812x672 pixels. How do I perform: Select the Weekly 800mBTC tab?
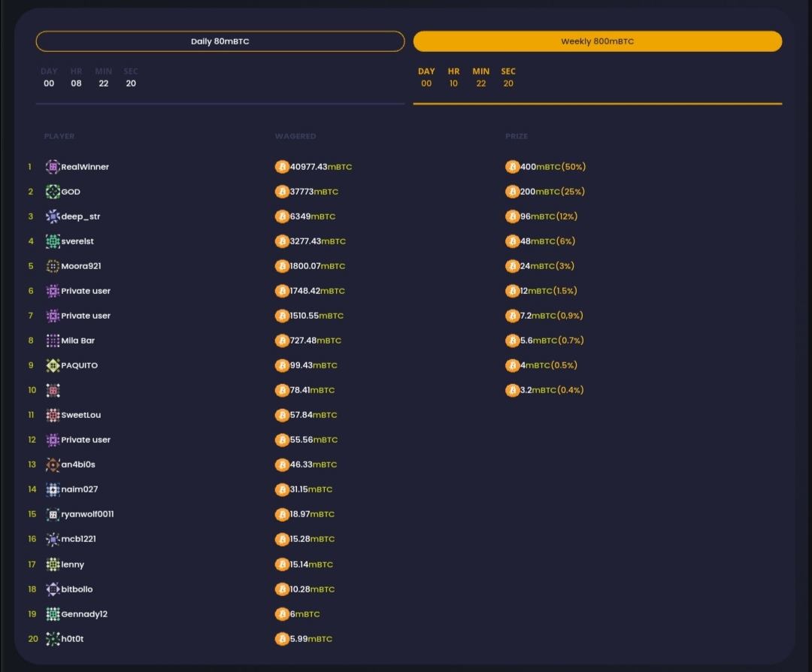point(597,41)
